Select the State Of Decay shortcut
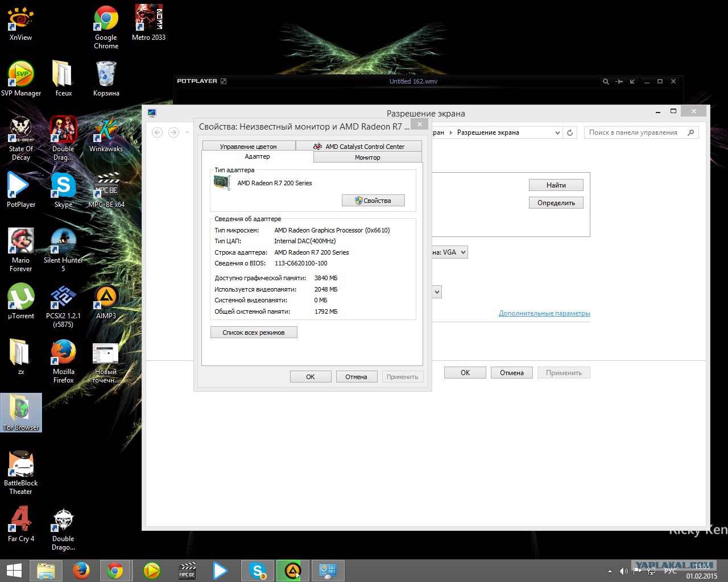The image size is (728, 582). pos(21,139)
